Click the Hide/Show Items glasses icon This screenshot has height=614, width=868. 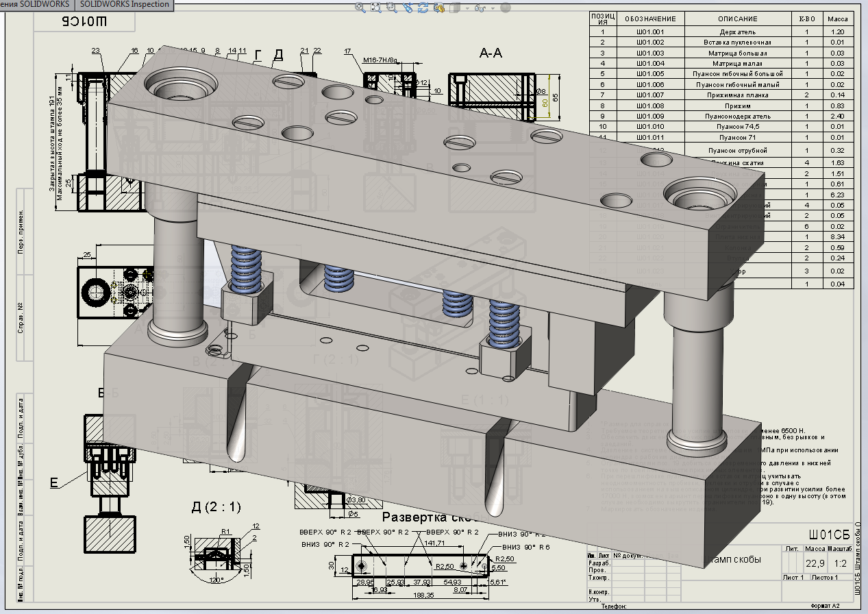[x=480, y=8]
